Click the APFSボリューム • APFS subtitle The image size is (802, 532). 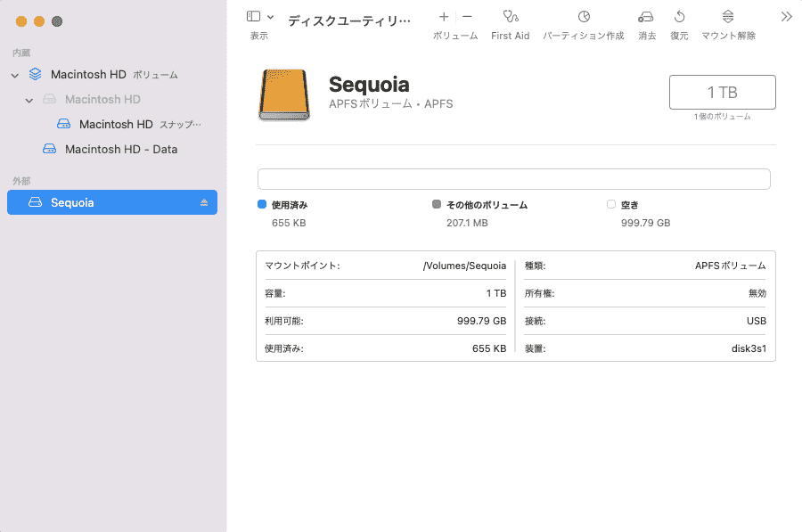pyautogui.click(x=391, y=104)
